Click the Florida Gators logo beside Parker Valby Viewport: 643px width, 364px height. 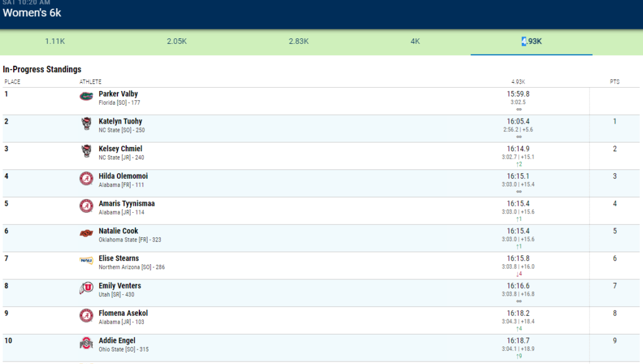click(x=86, y=96)
